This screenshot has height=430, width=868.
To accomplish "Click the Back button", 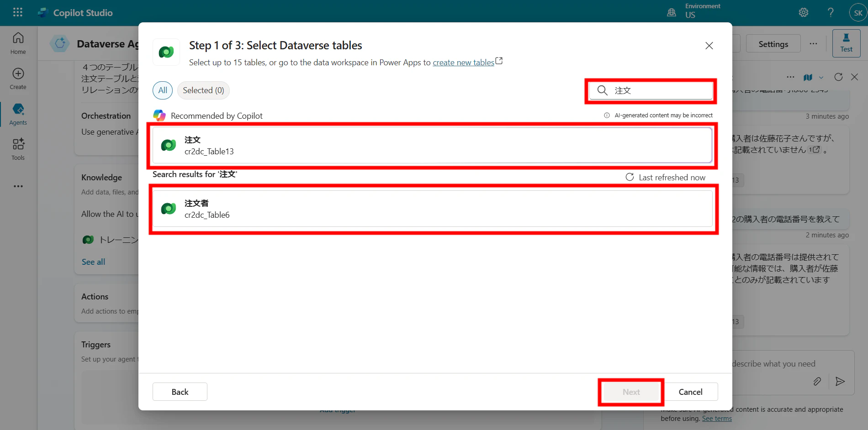I will pos(180,392).
